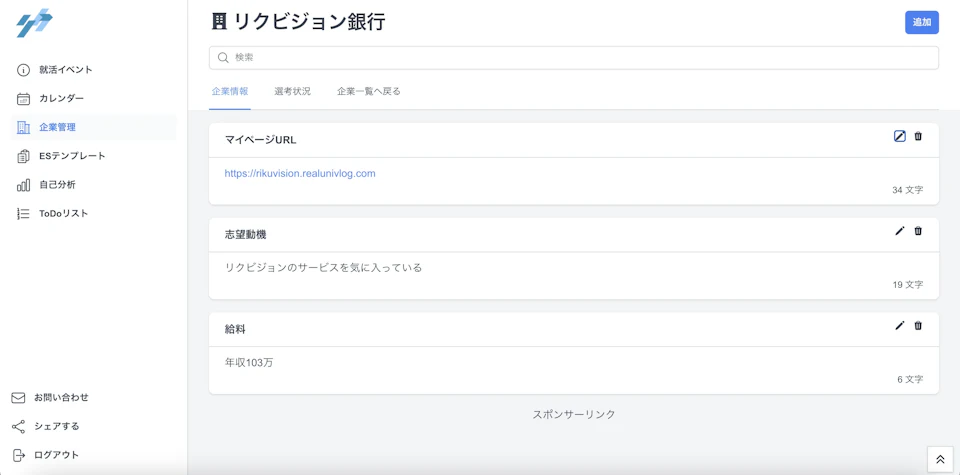Viewport: 960px width, 475px height.
Task: Click the マイページURL card heading
Action: pyautogui.click(x=261, y=140)
